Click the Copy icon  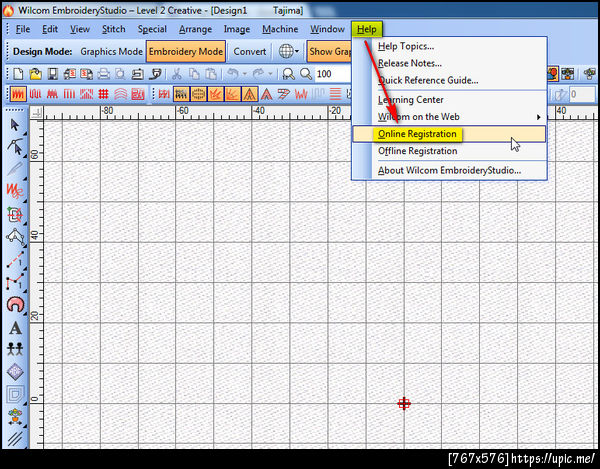pos(194,74)
